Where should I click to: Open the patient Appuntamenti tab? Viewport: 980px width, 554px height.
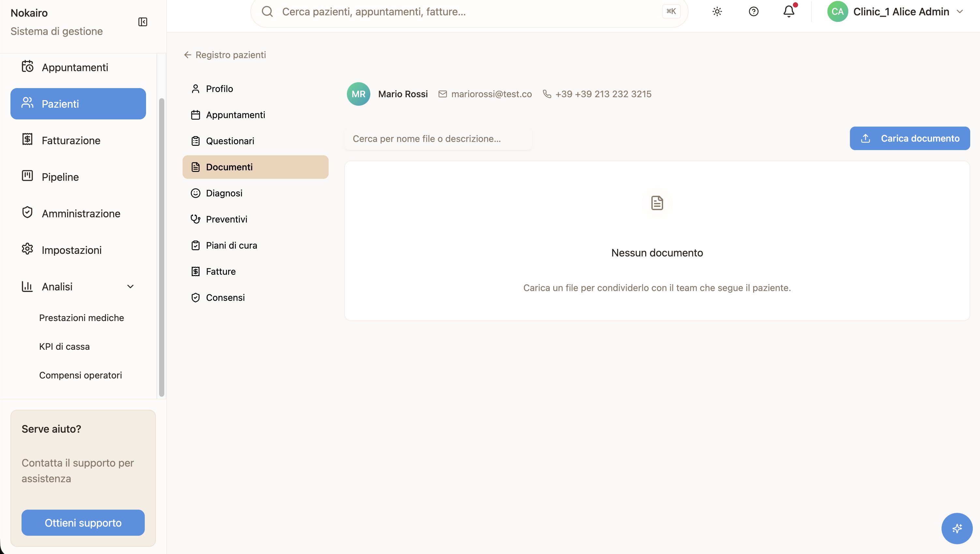tap(255, 115)
